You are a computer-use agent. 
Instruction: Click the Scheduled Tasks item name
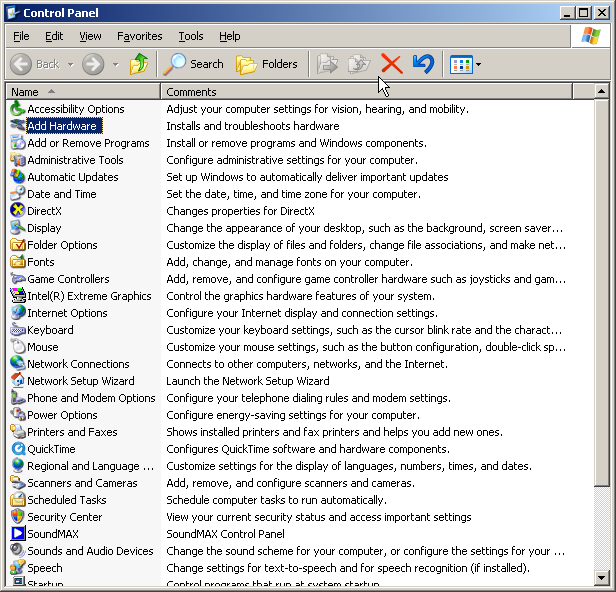point(67,500)
